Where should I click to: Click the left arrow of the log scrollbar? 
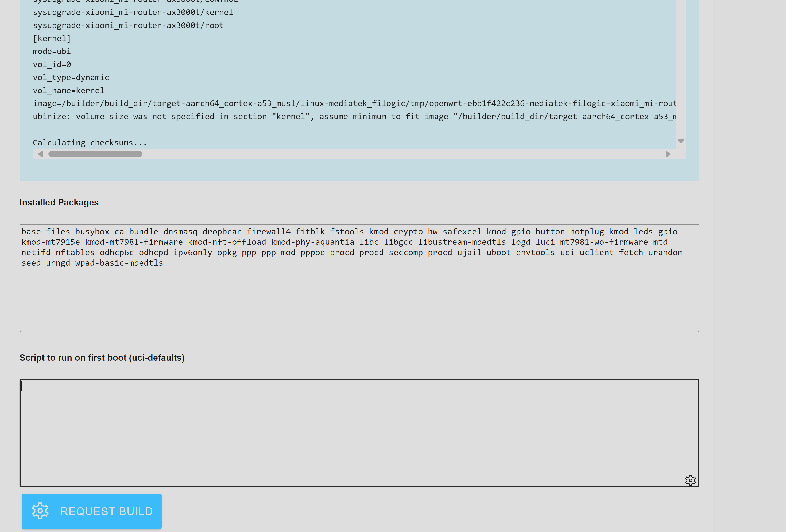[41, 154]
